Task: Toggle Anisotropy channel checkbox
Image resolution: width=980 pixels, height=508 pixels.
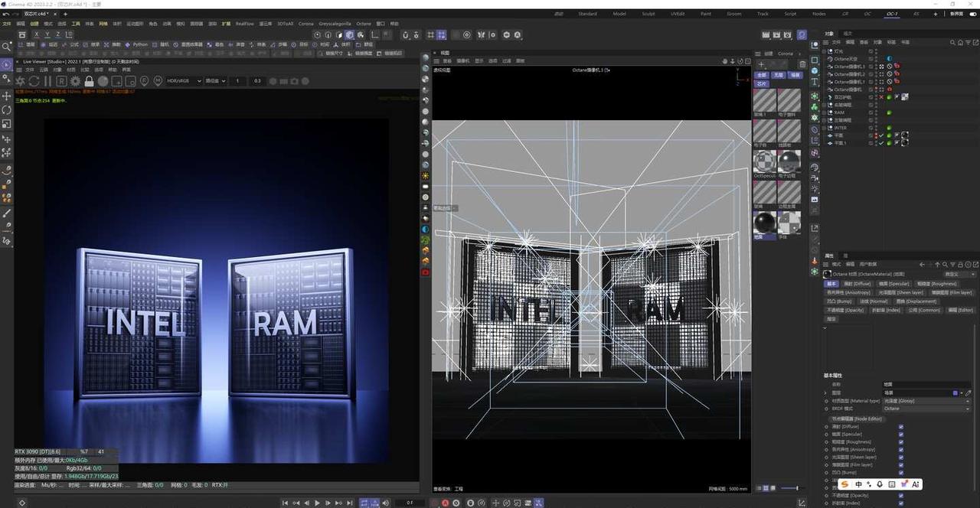Action: (x=901, y=450)
